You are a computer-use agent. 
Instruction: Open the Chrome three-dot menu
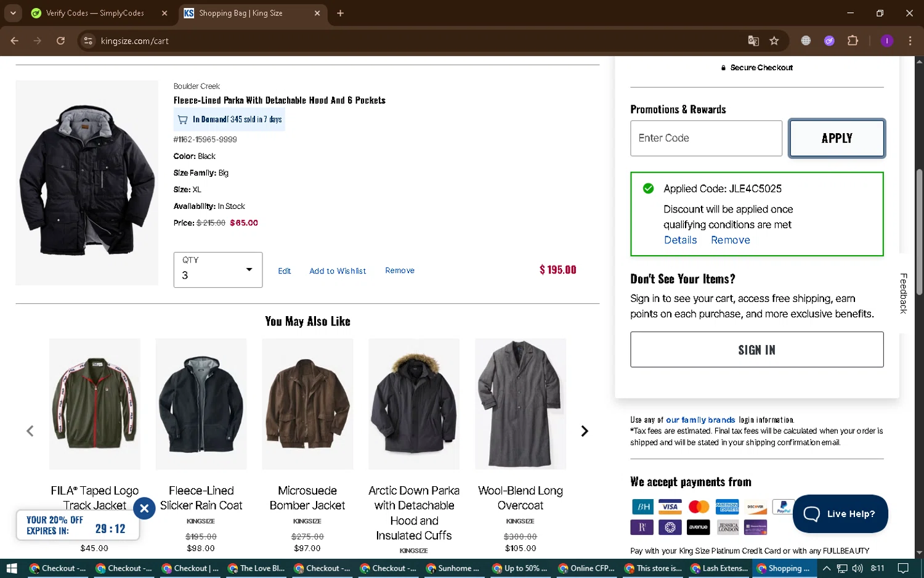(910, 41)
